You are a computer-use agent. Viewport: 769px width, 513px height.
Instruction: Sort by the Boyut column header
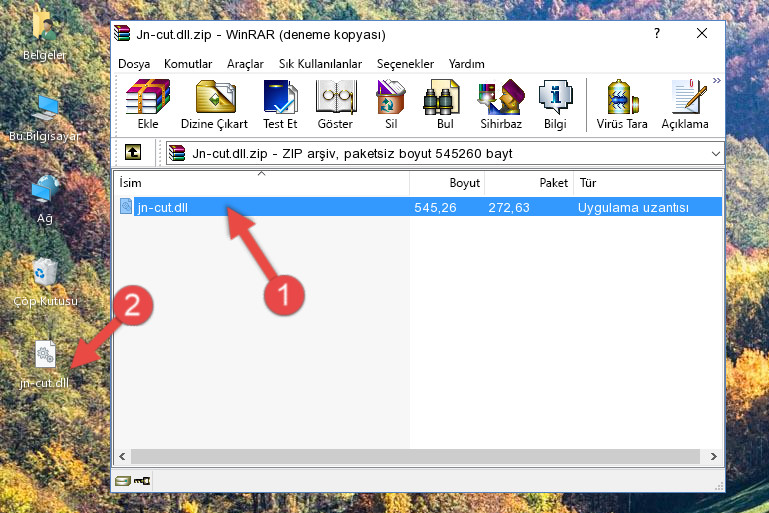447,183
